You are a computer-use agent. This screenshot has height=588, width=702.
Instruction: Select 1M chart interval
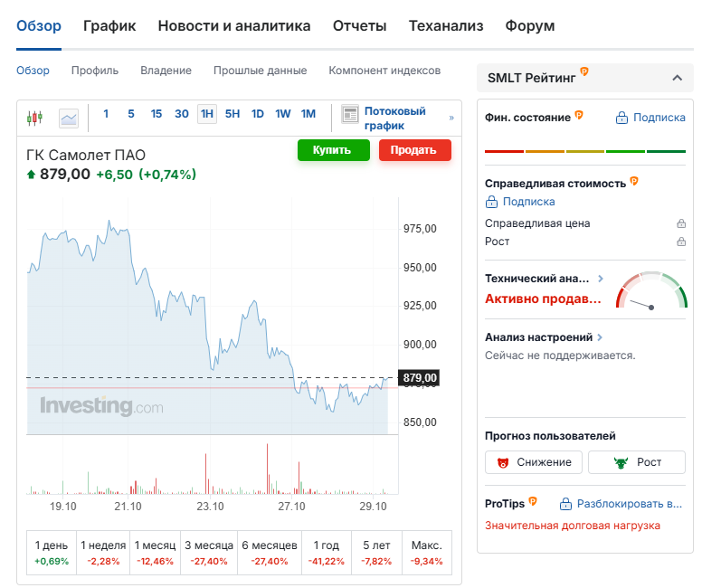pos(308,114)
